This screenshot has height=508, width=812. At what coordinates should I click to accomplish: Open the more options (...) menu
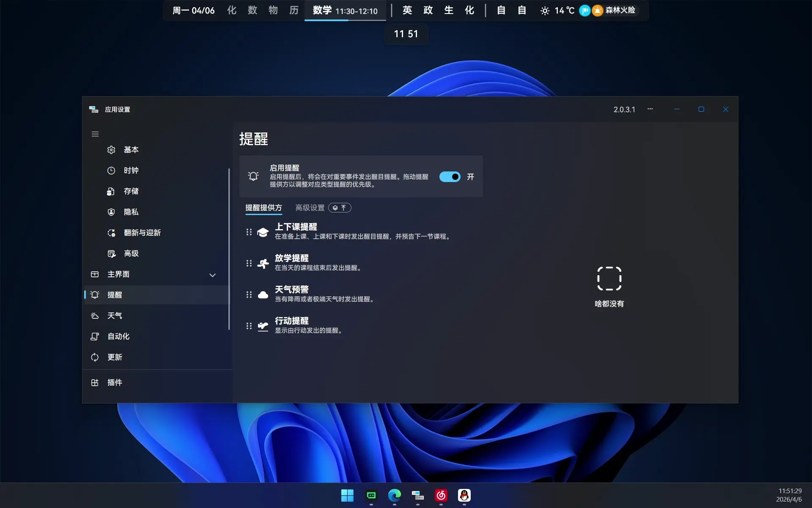[x=650, y=109]
